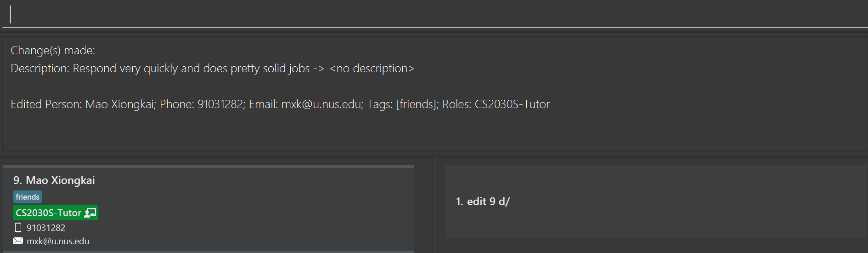Click the '<no description>' text in results

coord(372,69)
